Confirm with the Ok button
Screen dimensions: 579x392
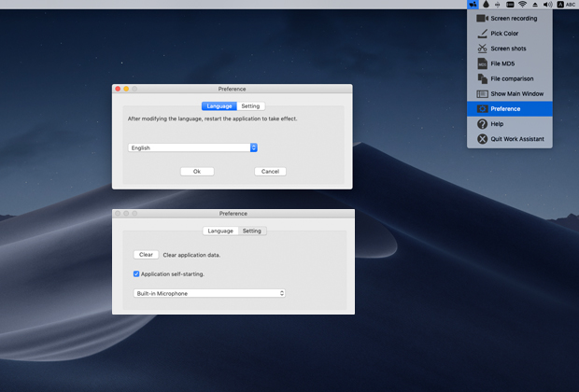[197, 172]
